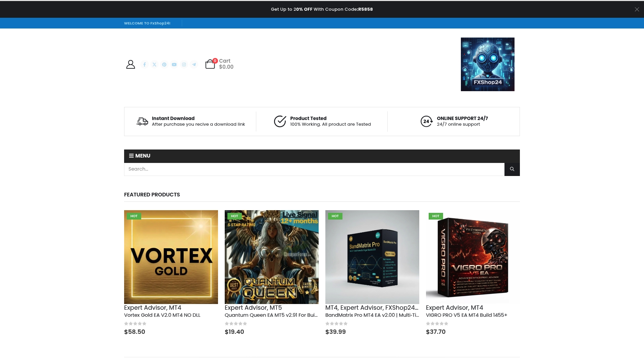This screenshot has height=362, width=644.
Task: Open the user account icon
Action: 130,64
